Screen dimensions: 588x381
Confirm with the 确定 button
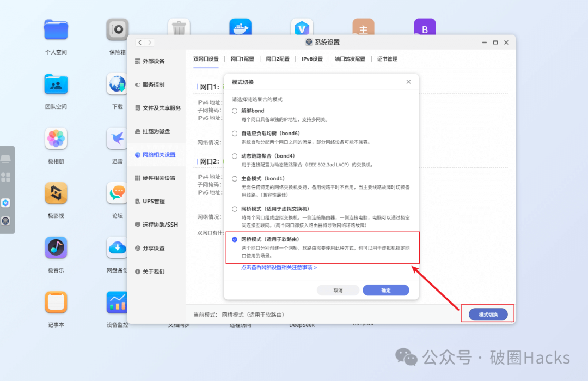(x=386, y=290)
